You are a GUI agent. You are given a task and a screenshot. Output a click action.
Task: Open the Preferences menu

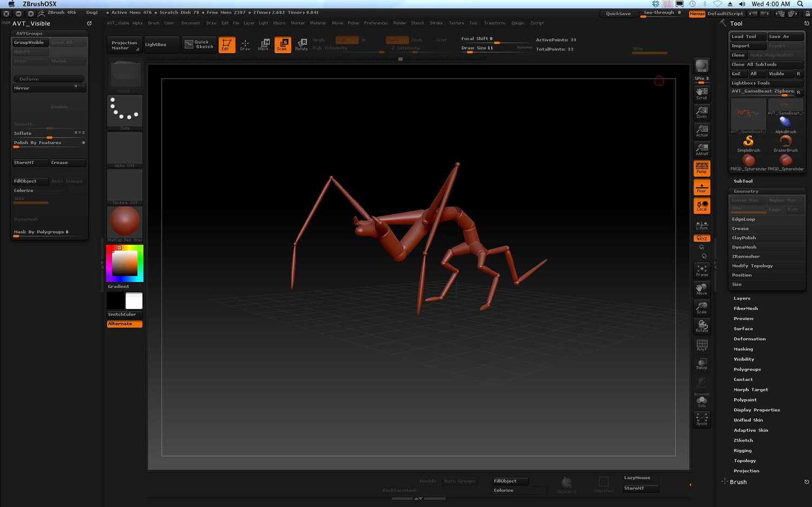[x=376, y=23]
